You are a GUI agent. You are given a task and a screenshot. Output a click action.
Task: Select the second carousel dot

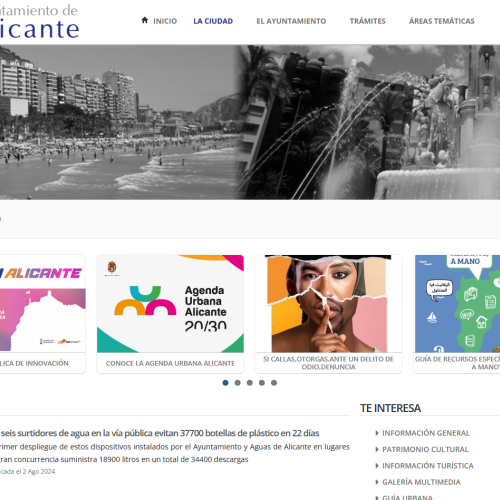[x=238, y=383]
